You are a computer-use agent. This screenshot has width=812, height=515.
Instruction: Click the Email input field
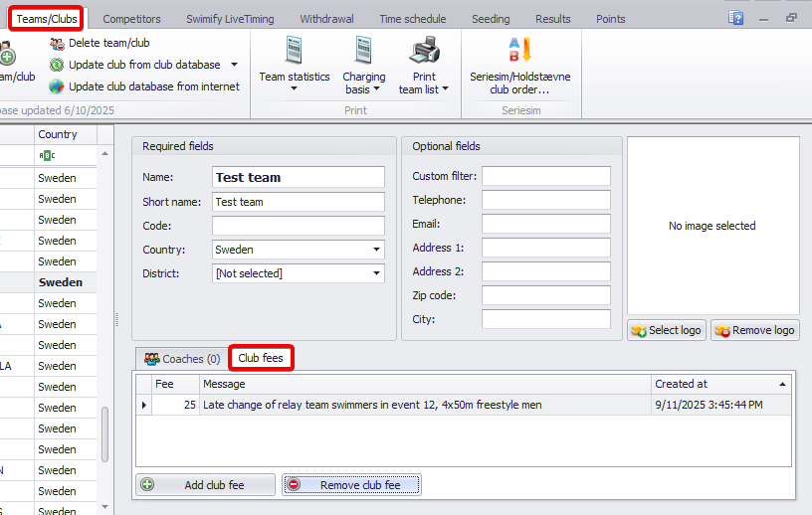(545, 224)
